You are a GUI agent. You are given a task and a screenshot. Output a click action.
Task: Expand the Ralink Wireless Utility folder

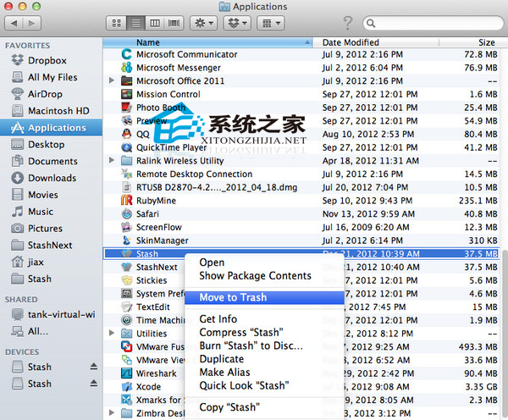(112, 160)
